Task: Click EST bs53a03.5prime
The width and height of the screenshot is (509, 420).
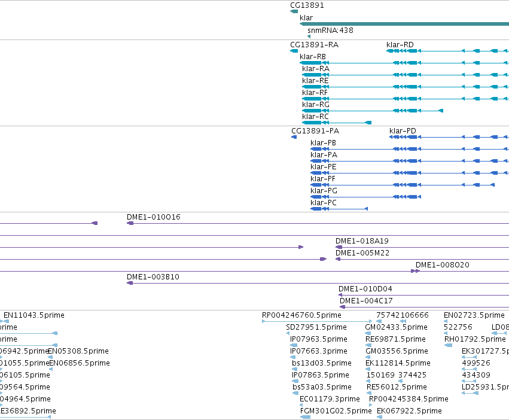Action: (x=322, y=387)
